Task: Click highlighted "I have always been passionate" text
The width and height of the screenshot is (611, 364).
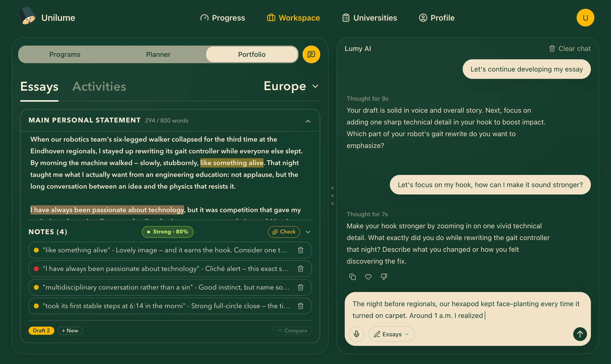Action: [107, 210]
